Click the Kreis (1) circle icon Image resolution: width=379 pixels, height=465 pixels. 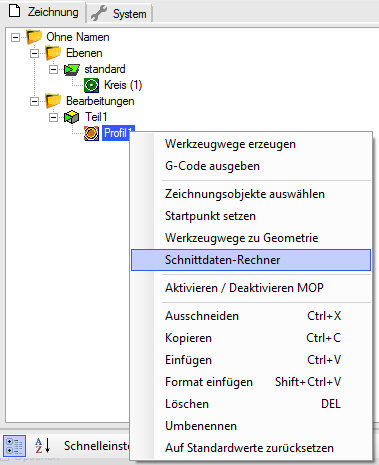click(x=91, y=85)
